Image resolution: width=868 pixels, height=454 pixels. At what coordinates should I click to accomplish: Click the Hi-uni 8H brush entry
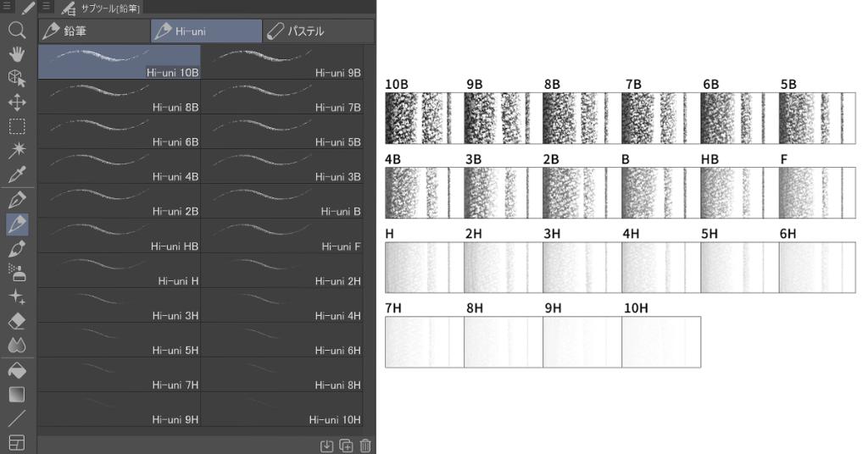(282, 375)
